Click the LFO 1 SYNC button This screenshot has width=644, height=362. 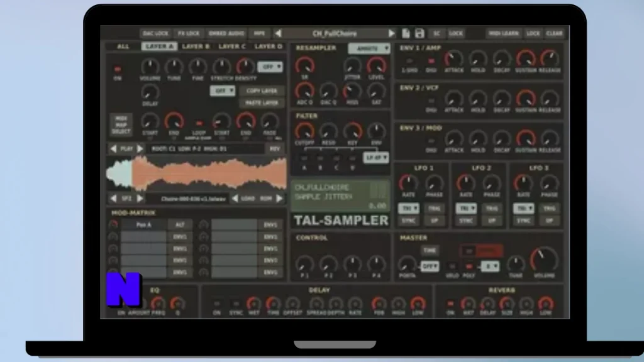[x=408, y=221]
